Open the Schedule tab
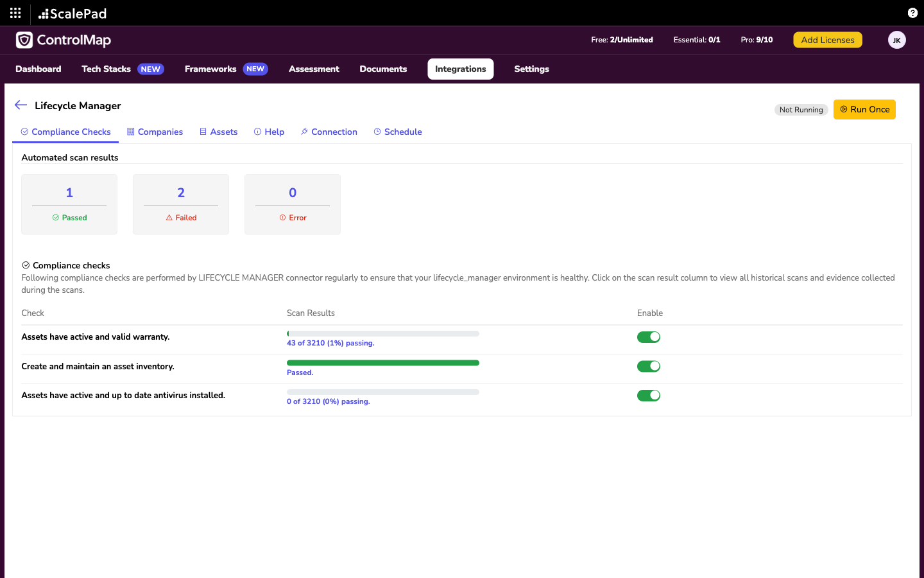 (x=398, y=132)
